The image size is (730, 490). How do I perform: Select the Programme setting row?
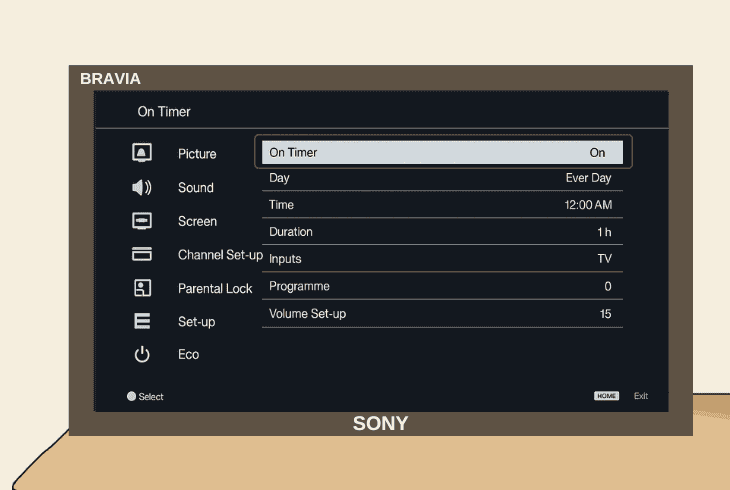tap(442, 286)
